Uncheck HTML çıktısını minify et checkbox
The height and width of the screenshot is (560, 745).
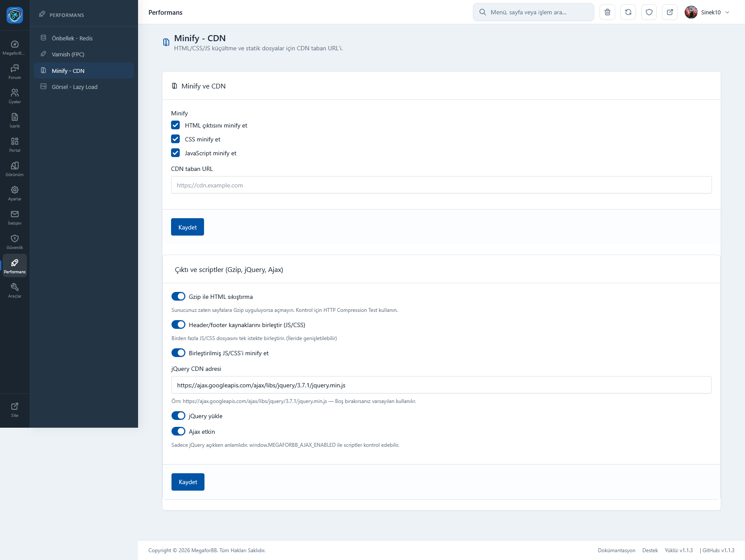(175, 125)
